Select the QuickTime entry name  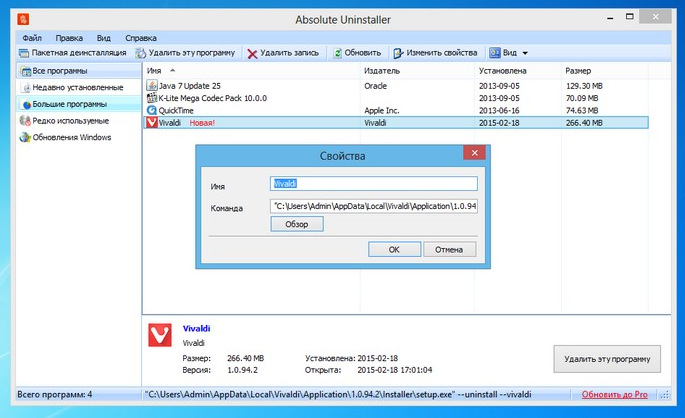176,111
